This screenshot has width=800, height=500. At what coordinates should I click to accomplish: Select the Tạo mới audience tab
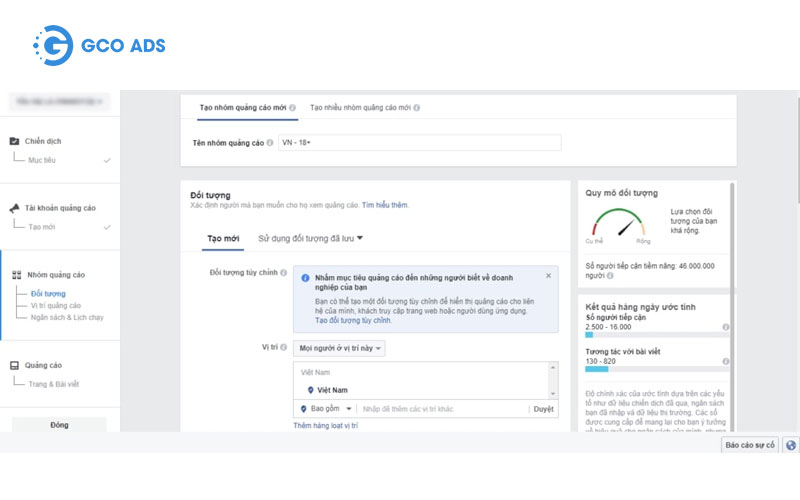click(223, 238)
